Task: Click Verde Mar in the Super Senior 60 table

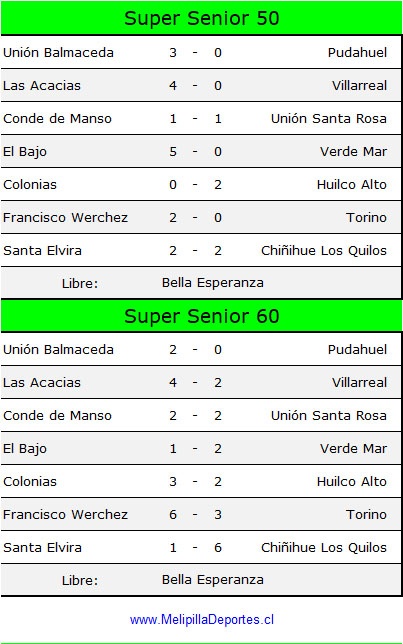Action: tap(353, 448)
